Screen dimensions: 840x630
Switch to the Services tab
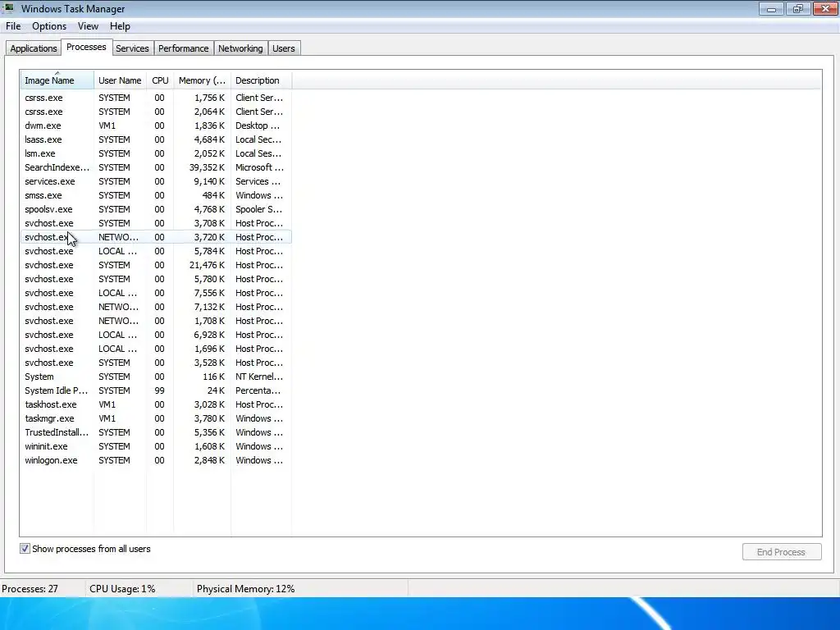tap(132, 48)
